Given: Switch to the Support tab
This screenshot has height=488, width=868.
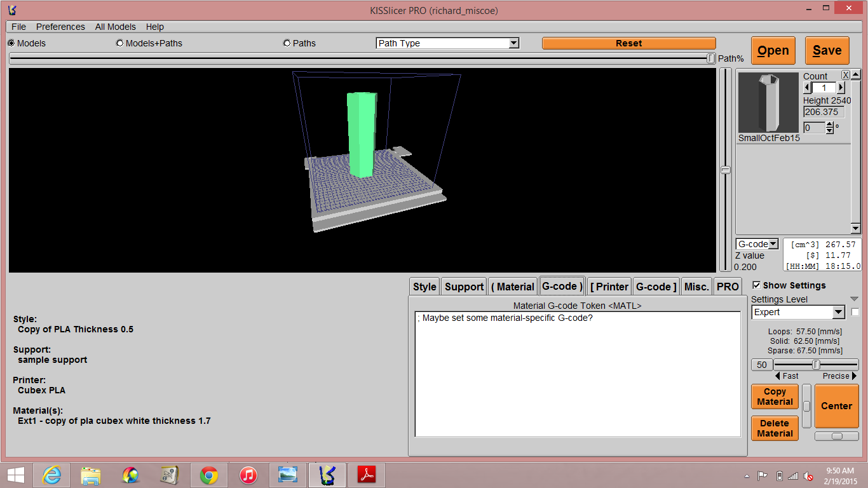Looking at the screenshot, I should click(x=464, y=287).
